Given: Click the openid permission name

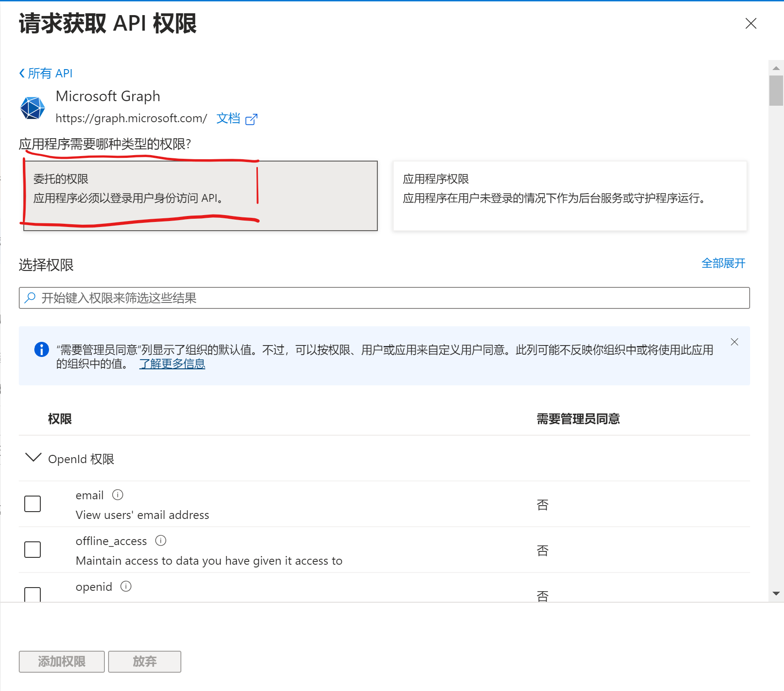Looking at the screenshot, I should point(94,587).
